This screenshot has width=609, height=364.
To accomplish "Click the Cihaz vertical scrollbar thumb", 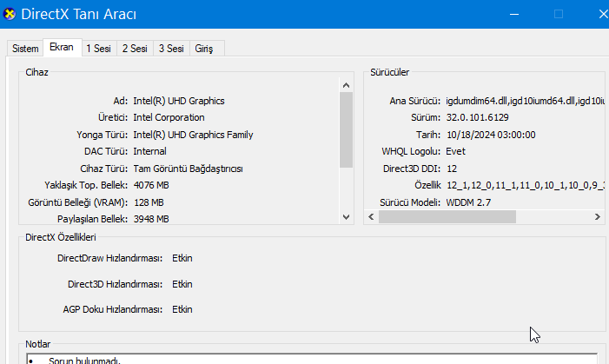I will [x=346, y=129].
